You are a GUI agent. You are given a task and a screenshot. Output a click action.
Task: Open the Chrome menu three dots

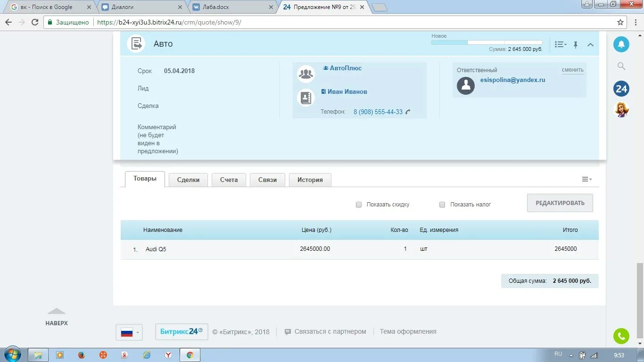(636, 22)
